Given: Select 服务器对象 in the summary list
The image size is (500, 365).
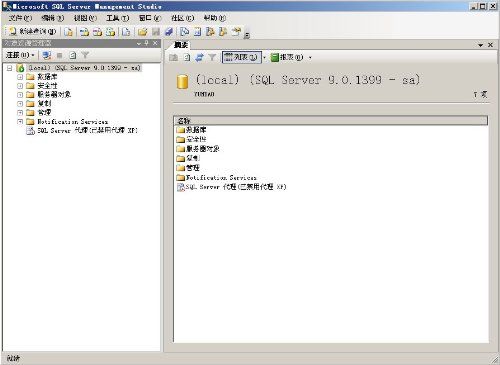Looking at the screenshot, I should (x=198, y=149).
